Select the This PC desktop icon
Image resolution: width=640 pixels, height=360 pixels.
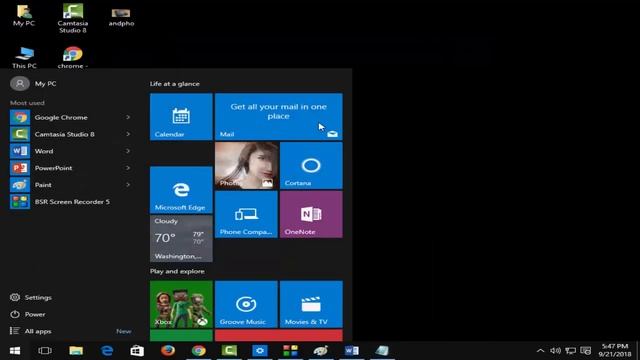[x=24, y=57]
